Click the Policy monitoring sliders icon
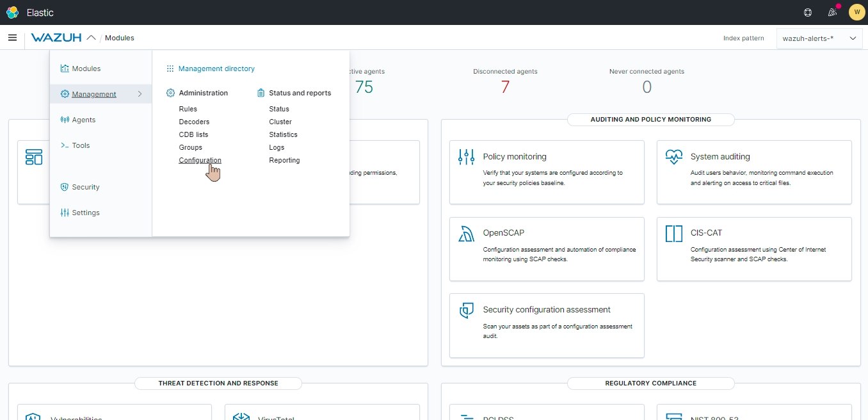Image resolution: width=868 pixels, height=420 pixels. point(467,157)
